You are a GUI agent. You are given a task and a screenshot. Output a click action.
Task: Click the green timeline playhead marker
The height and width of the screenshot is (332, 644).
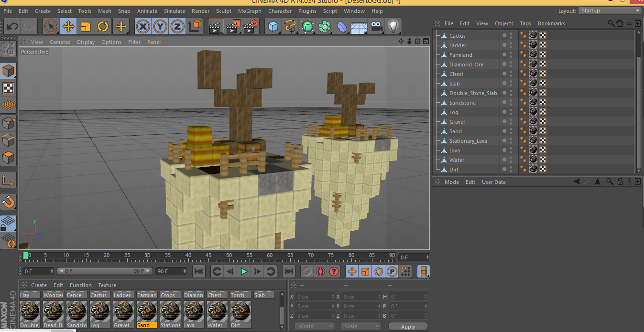(26, 256)
